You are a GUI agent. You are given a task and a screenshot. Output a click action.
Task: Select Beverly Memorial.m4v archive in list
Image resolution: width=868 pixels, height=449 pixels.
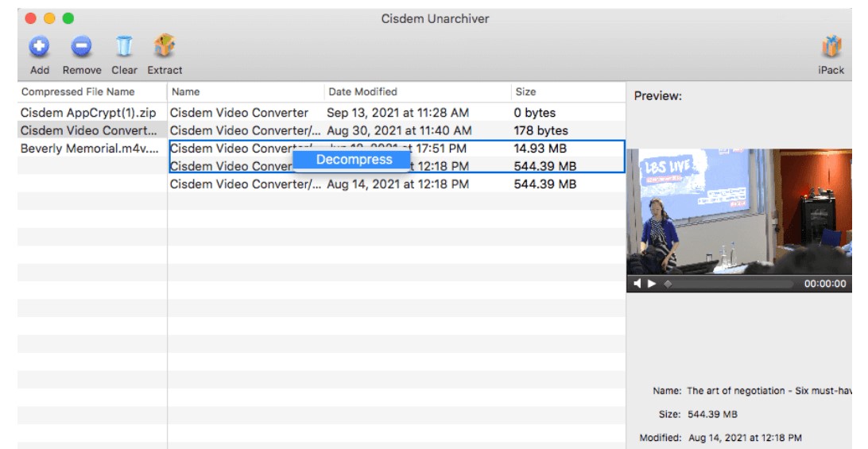pos(88,149)
